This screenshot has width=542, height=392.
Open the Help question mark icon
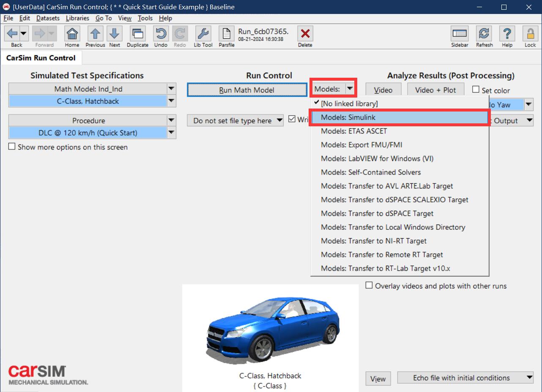tap(507, 33)
